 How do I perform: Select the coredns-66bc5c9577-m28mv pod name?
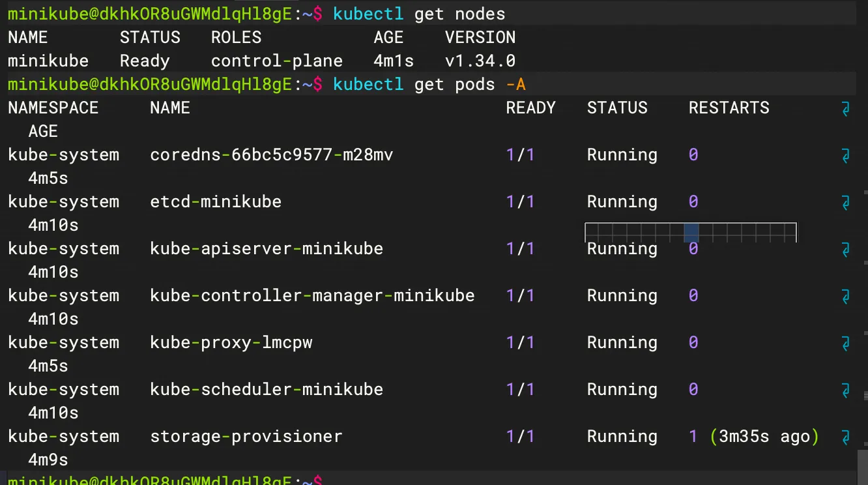click(271, 154)
